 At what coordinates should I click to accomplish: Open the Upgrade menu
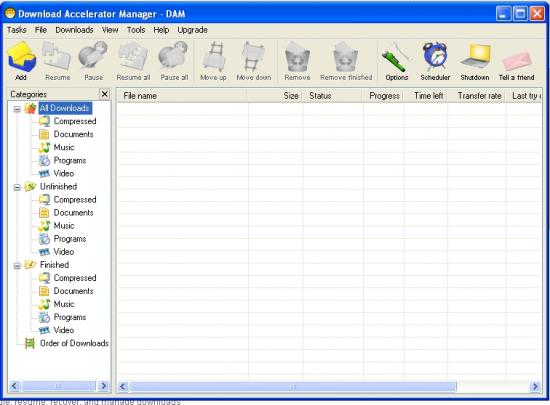coord(192,30)
